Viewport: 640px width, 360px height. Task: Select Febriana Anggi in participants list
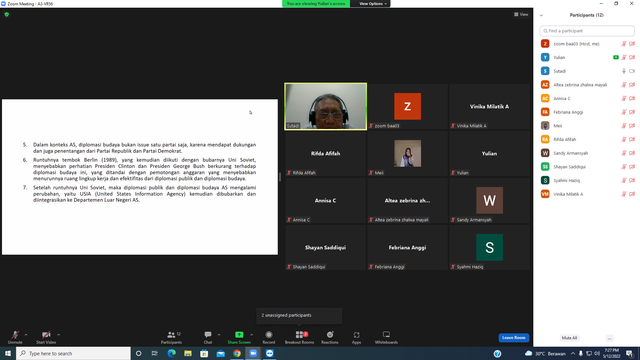click(587, 112)
